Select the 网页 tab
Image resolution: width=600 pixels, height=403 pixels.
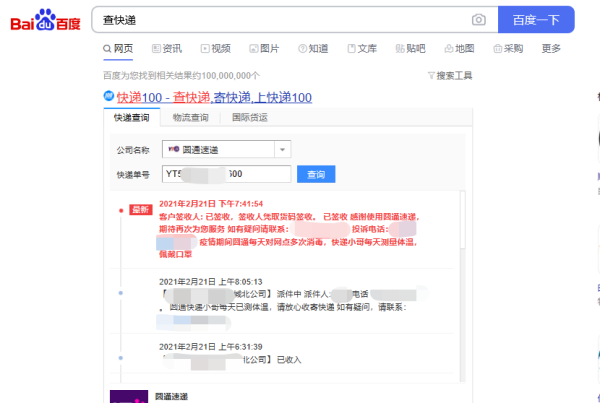click(x=118, y=48)
